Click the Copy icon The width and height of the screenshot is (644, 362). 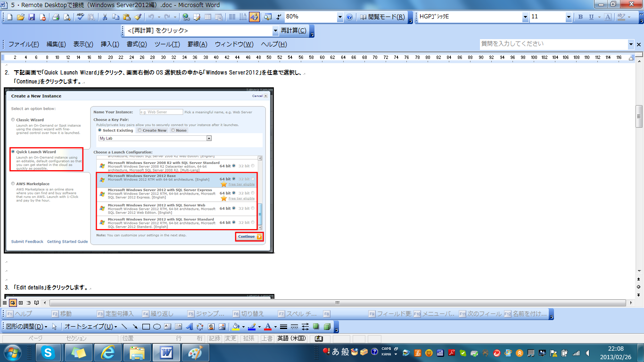tap(116, 17)
